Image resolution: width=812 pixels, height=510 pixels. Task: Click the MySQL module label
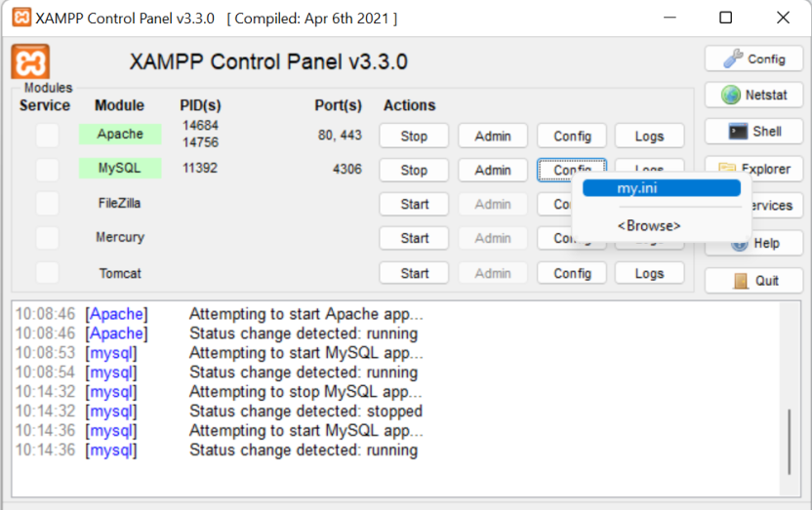[120, 168]
